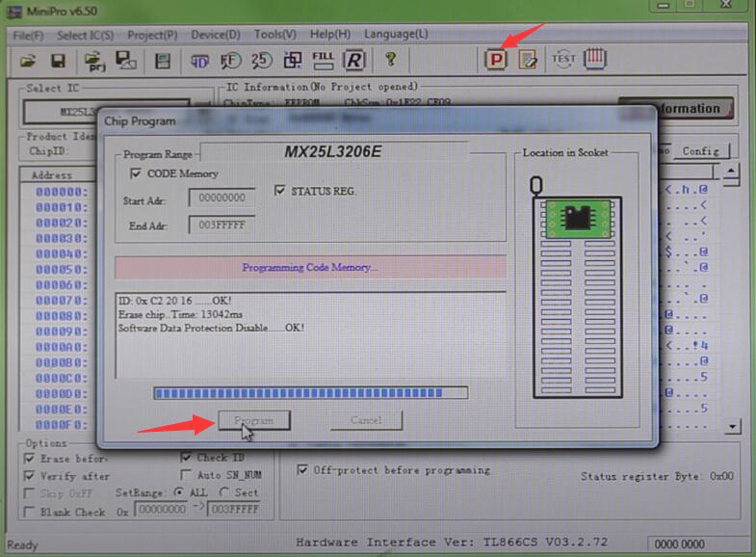The width and height of the screenshot is (756, 557).
Task: Open the Tools(V) menu
Action: tap(275, 35)
